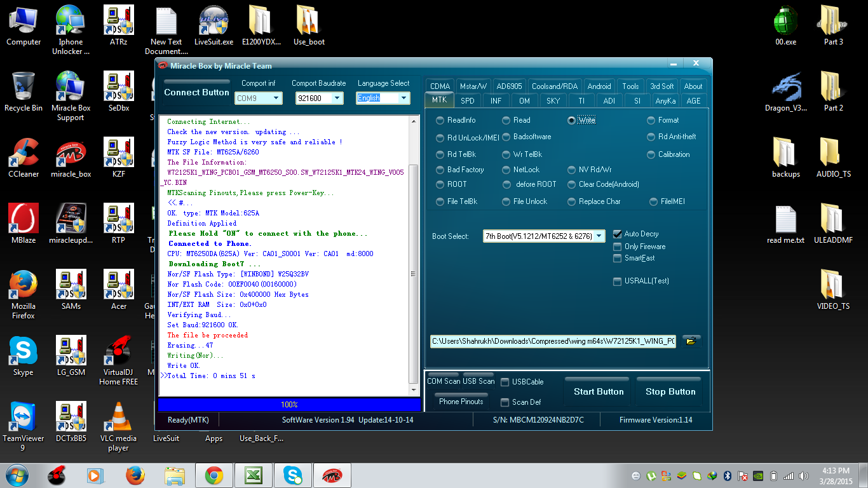868x488 pixels.
Task: Launch TeamViewer 9 desktop icon
Action: coord(24,426)
